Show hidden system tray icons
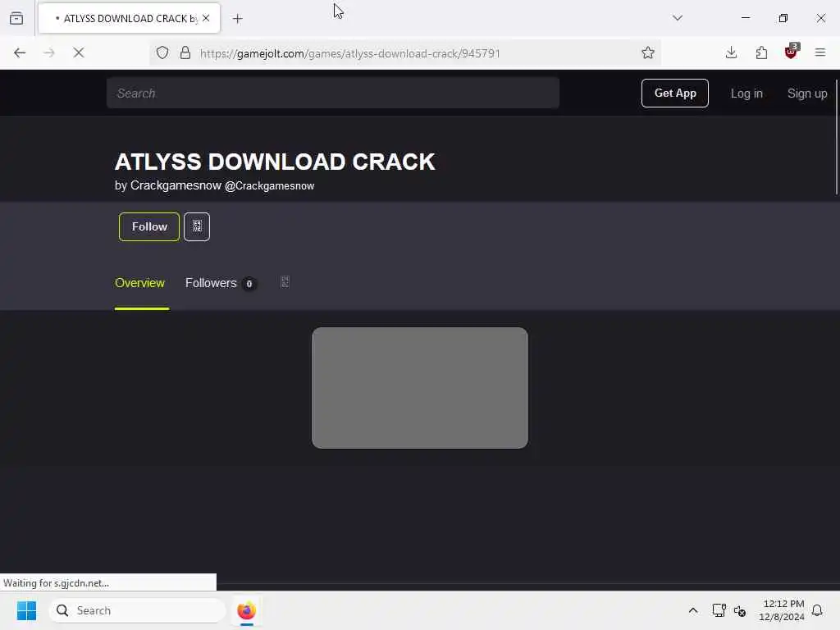Viewport: 840px width, 630px height. point(692,610)
